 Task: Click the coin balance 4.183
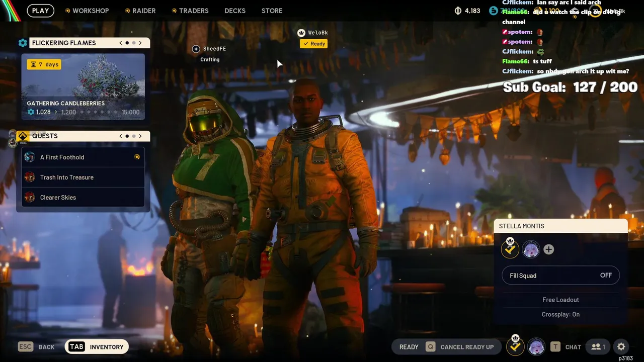[467, 11]
